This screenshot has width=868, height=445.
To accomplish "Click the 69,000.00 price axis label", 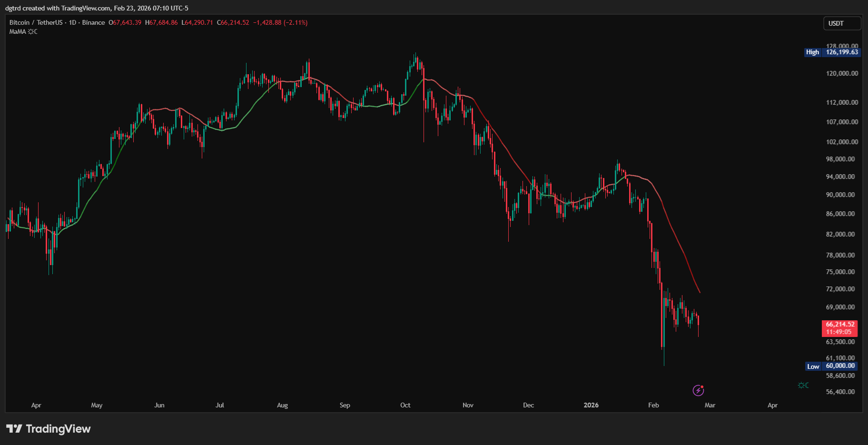I will pyautogui.click(x=840, y=307).
